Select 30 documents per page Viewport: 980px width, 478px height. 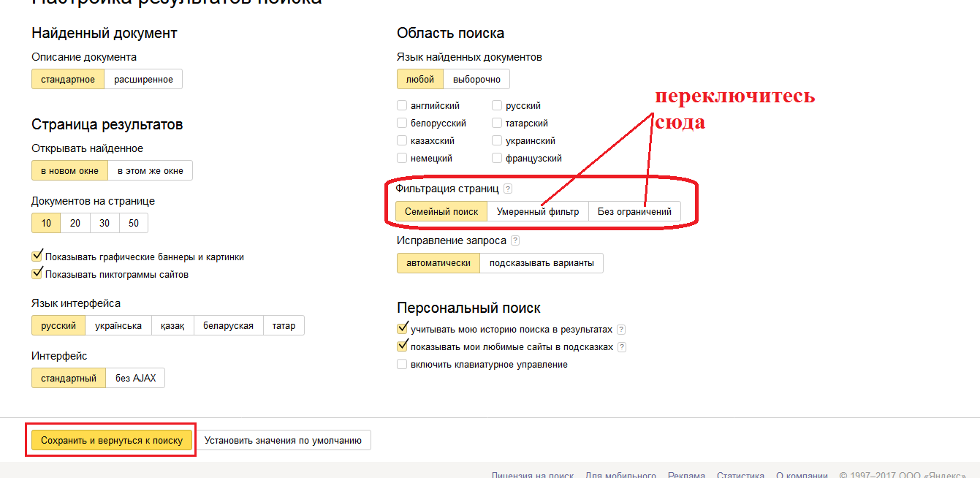(x=105, y=224)
